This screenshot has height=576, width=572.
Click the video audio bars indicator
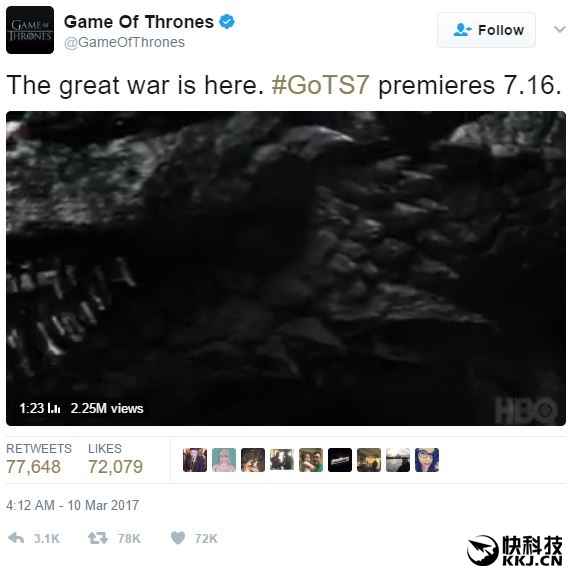(54, 408)
